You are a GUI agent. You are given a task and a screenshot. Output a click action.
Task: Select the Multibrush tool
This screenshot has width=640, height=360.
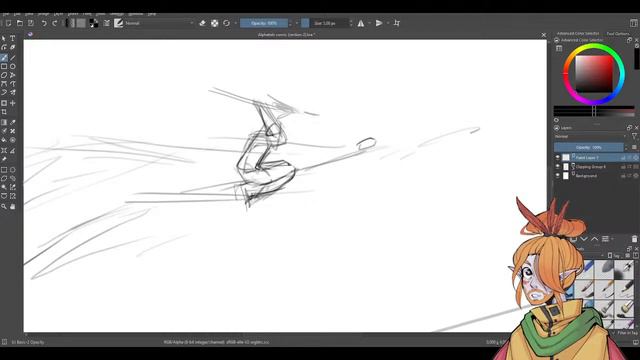tap(13, 93)
